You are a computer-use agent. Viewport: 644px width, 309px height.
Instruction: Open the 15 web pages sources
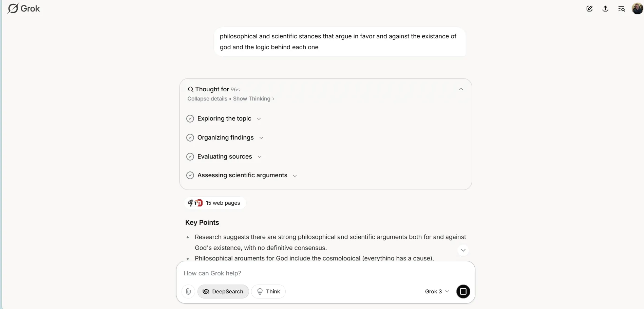coord(215,203)
